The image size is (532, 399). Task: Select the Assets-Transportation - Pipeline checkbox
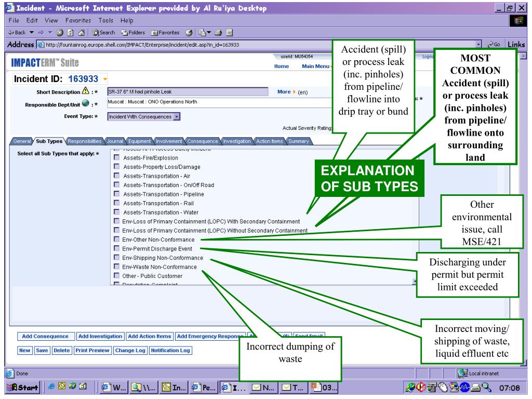[117, 194]
